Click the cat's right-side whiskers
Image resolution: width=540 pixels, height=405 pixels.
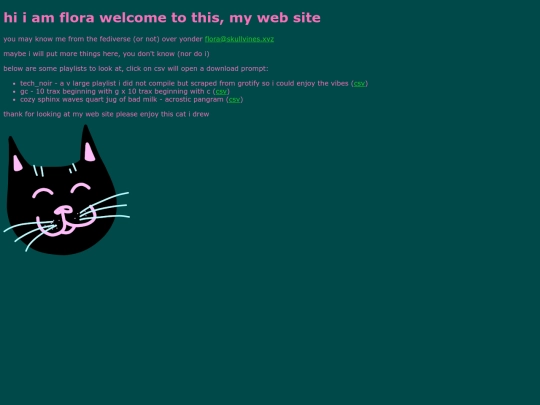coord(104,206)
